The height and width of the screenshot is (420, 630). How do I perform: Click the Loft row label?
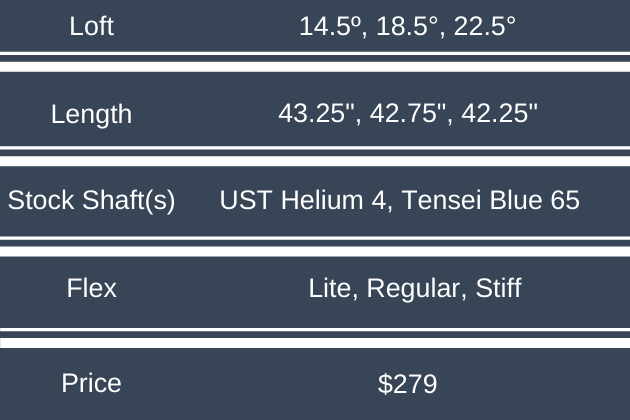coord(91,27)
